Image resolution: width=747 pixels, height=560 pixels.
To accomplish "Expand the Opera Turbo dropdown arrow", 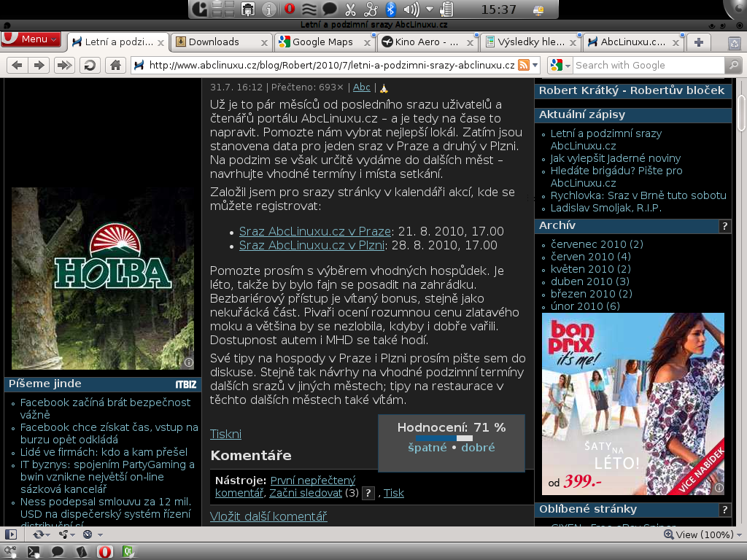I will click(100, 534).
